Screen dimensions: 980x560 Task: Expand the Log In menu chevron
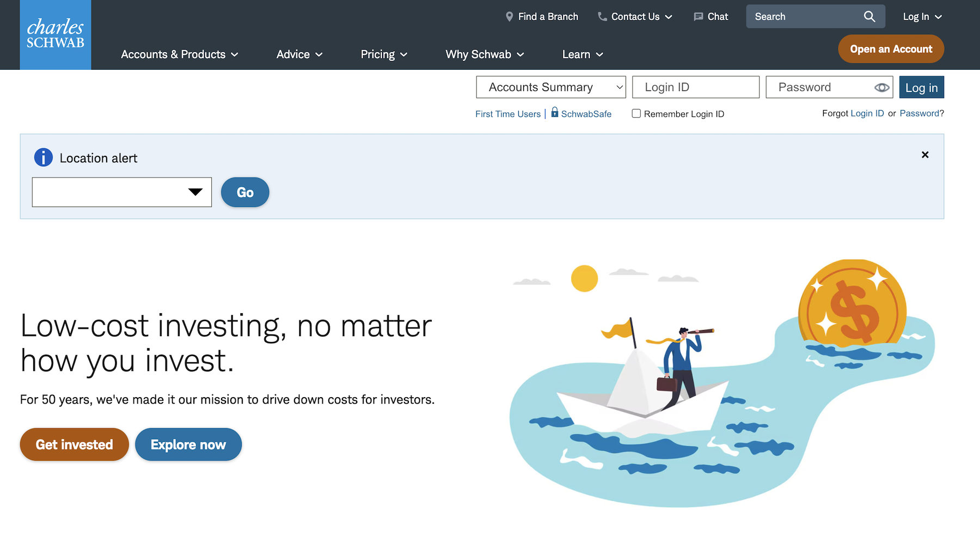(938, 17)
